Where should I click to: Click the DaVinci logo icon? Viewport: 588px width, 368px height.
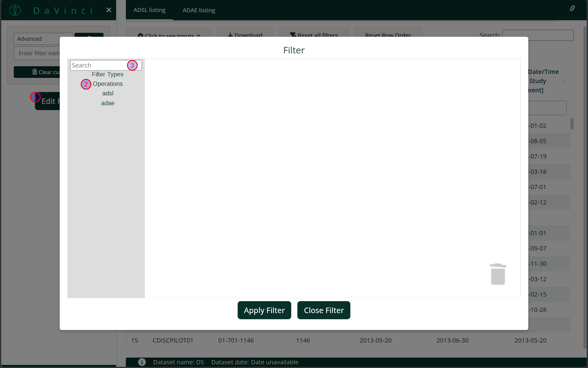[15, 10]
